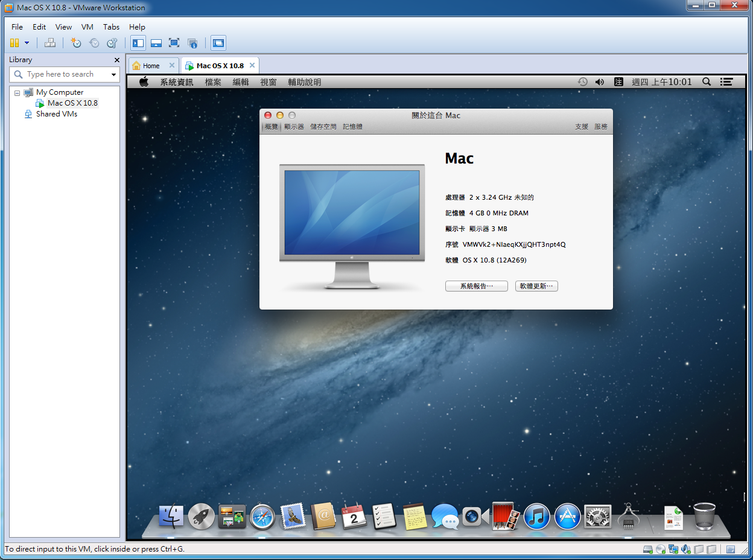Screen dimensions: 753x560
Task: Open Reminders from the dock
Action: click(x=384, y=517)
